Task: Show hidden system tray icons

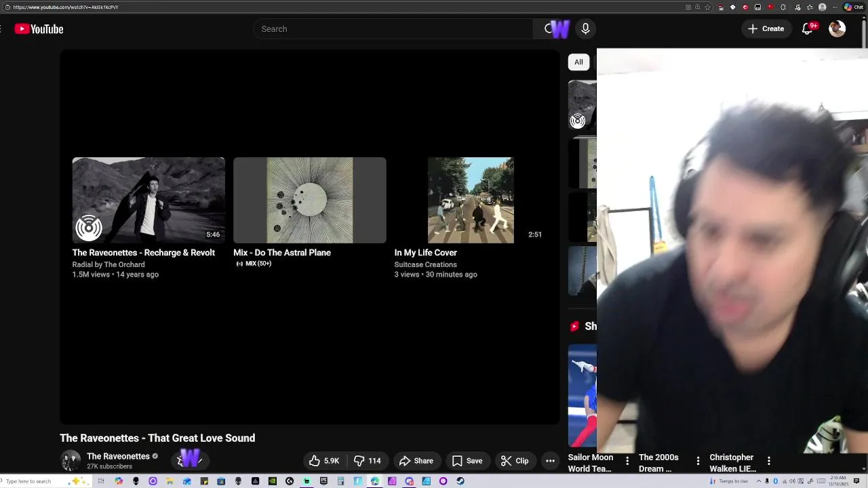Action: click(x=759, y=481)
